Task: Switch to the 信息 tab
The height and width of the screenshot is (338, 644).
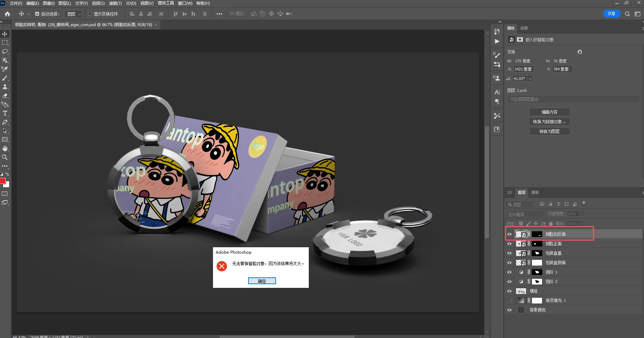Action: 524,28
